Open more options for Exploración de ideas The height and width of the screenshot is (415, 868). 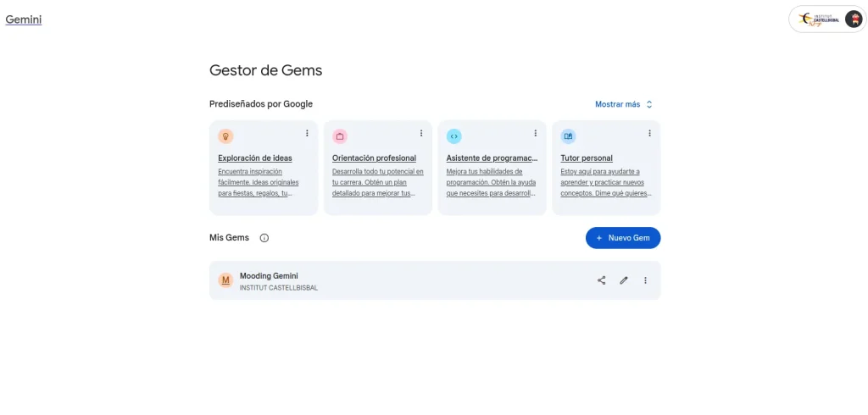click(x=307, y=133)
